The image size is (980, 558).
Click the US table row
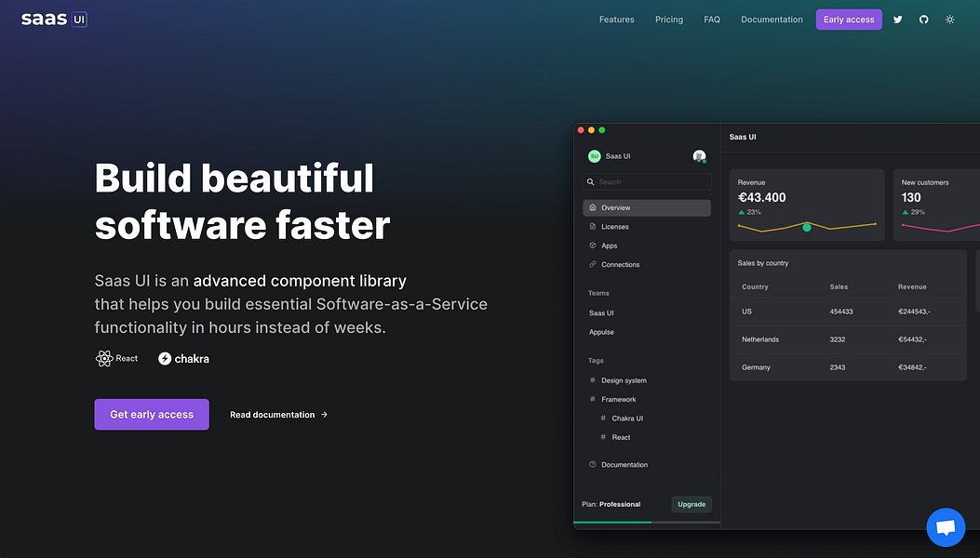848,312
